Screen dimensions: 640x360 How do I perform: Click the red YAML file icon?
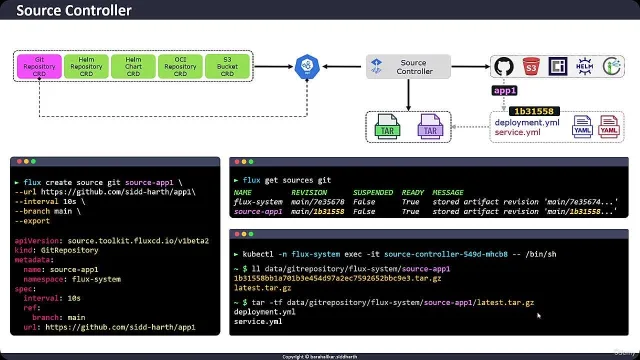(x=609, y=127)
